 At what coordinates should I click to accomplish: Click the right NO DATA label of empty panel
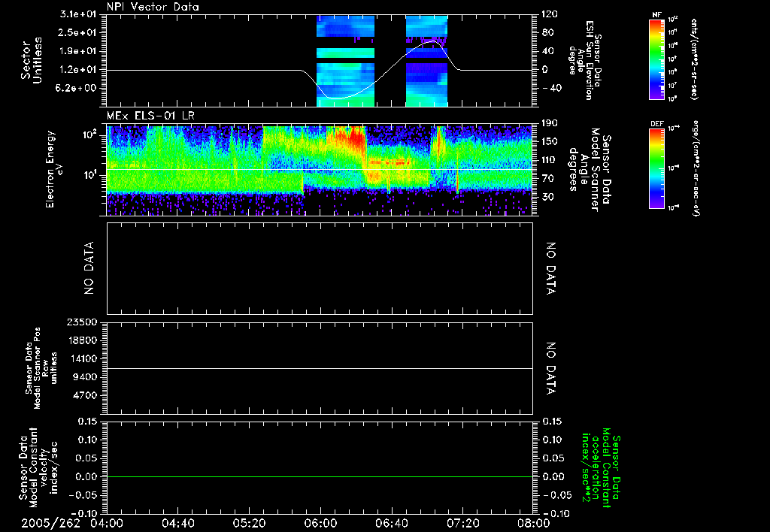pyautogui.click(x=551, y=268)
